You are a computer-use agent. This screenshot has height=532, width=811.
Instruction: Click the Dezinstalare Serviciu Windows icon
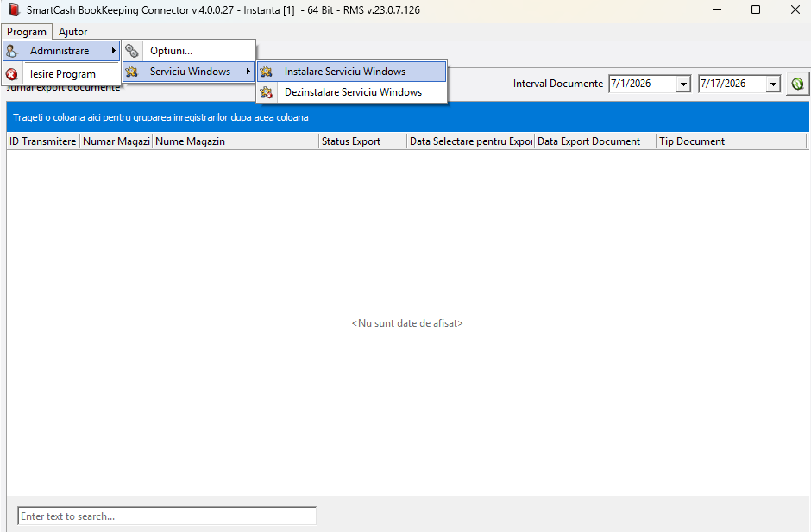[x=267, y=92]
